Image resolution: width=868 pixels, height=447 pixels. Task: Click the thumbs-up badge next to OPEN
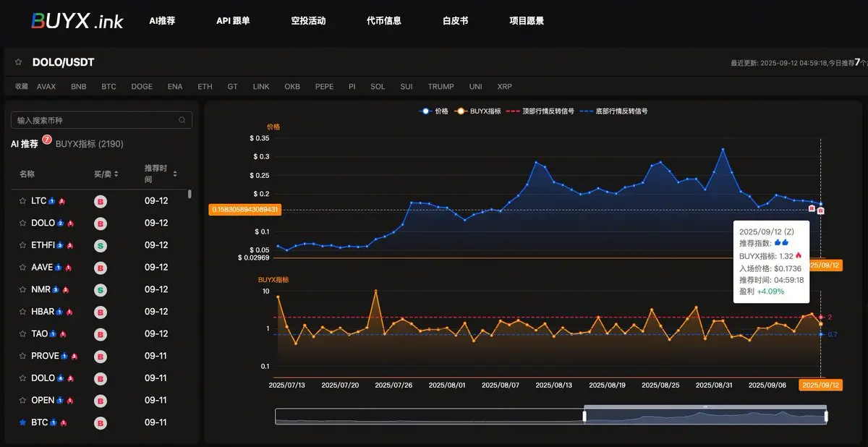[60, 401]
